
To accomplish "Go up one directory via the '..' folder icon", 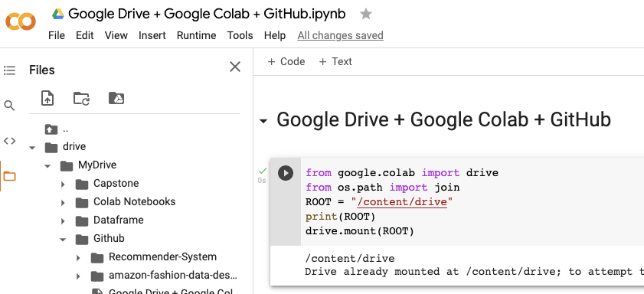I will 51,129.
